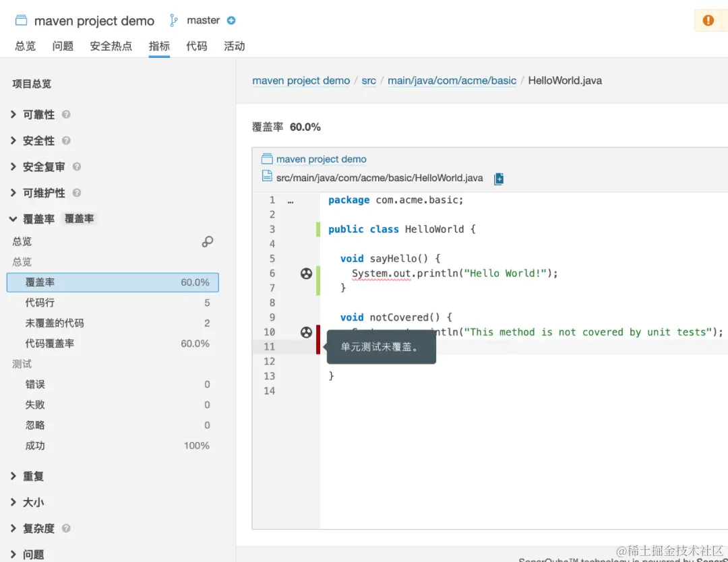
Task: Select 错误 test metric row
Action: coord(113,384)
